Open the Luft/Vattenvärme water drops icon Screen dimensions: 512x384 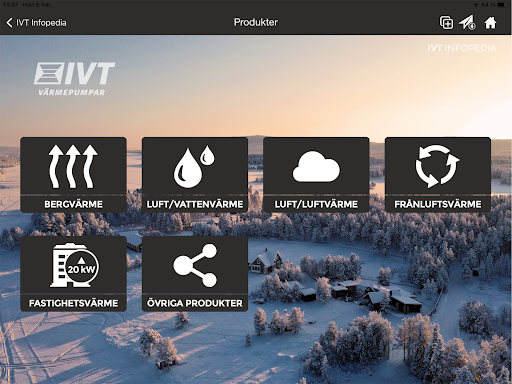point(195,166)
